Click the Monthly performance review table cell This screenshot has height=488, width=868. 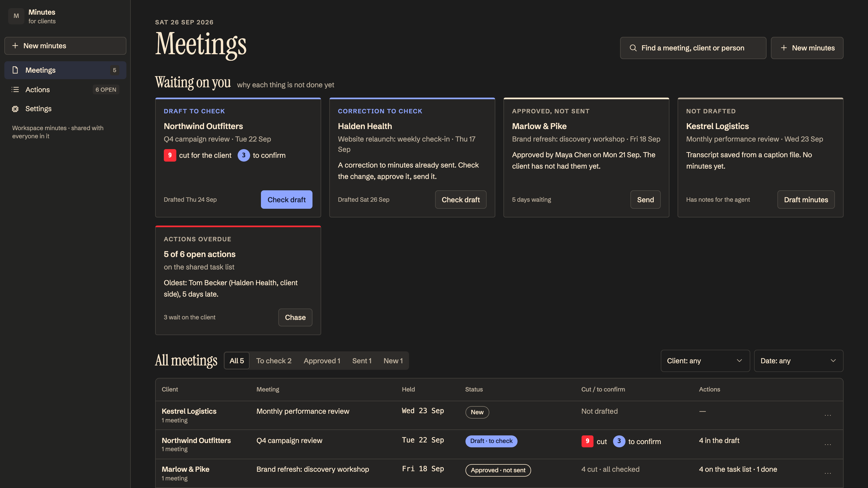[303, 411]
